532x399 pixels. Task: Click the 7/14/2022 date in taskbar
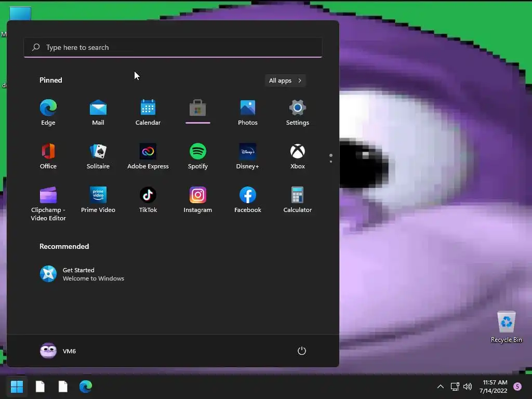click(x=493, y=391)
